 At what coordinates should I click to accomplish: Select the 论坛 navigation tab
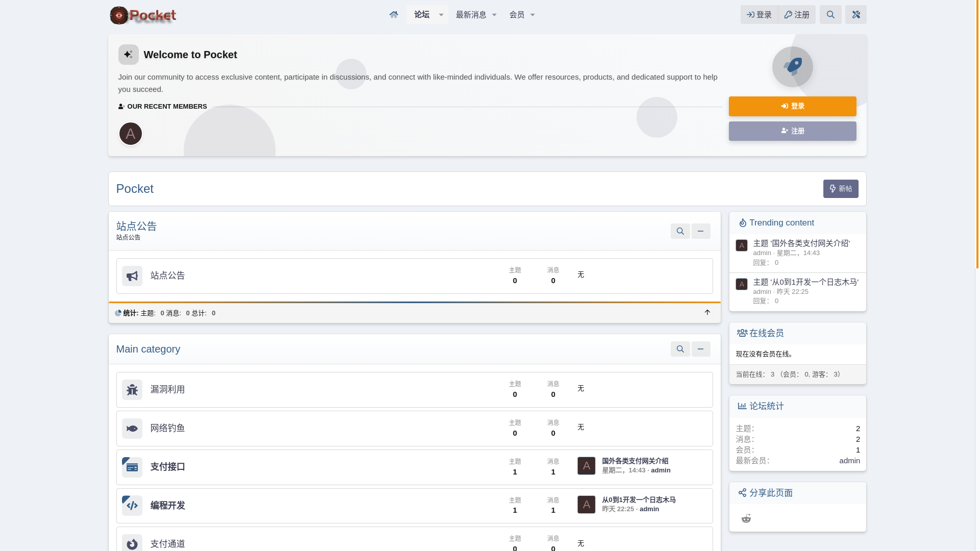(x=422, y=15)
